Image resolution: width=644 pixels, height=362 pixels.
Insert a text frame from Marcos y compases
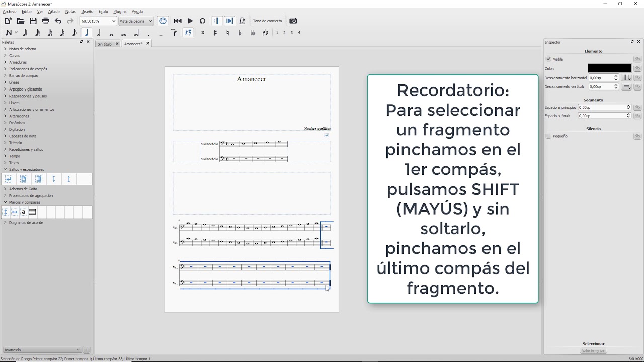tap(24, 212)
